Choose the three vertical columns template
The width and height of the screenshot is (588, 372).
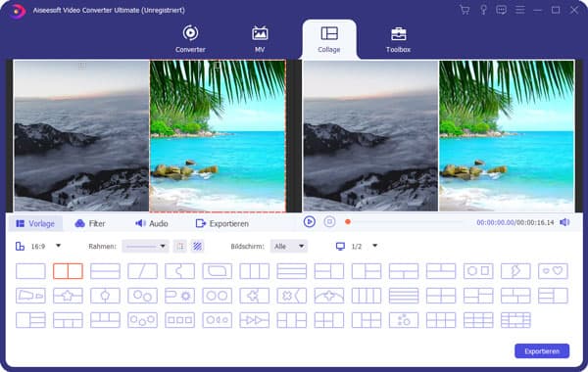(254, 271)
